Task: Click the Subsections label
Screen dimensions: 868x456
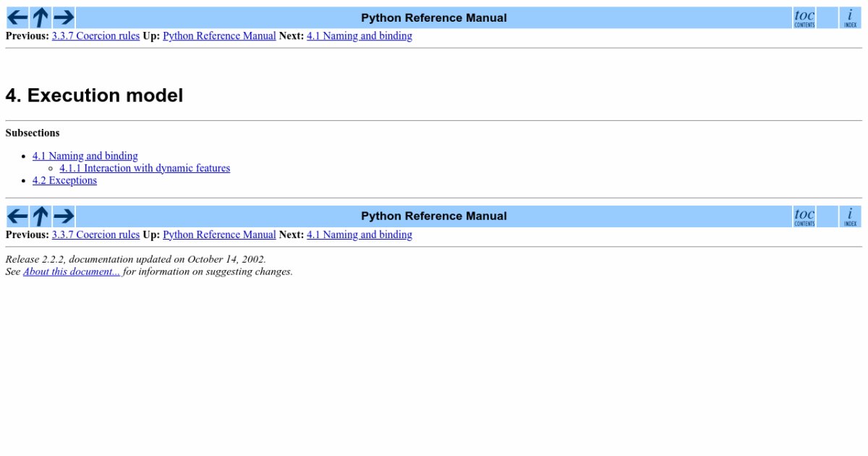Action: pyautogui.click(x=33, y=133)
